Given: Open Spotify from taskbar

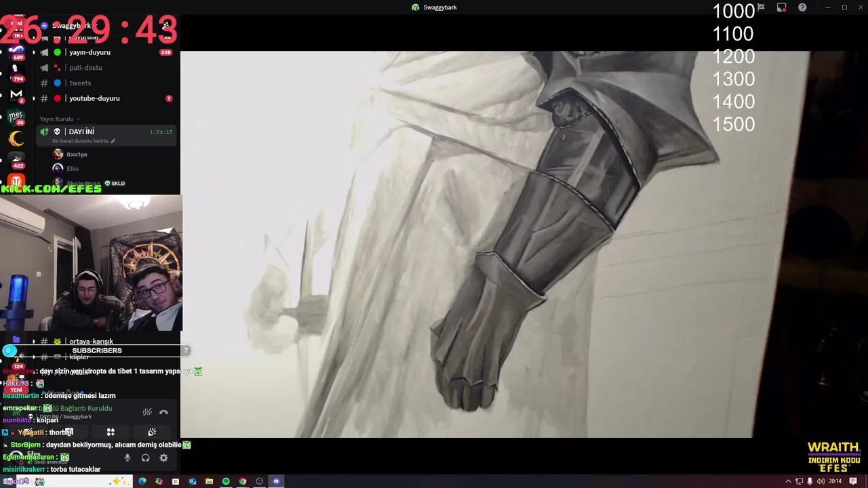Looking at the screenshot, I should coord(226,481).
